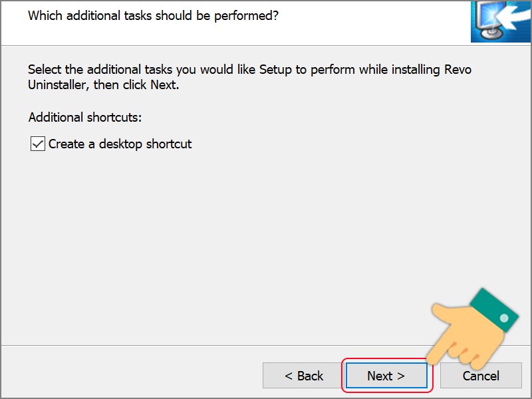Click the 'Create a desktop shortcut' label text
The height and width of the screenshot is (399, 532).
tap(120, 144)
